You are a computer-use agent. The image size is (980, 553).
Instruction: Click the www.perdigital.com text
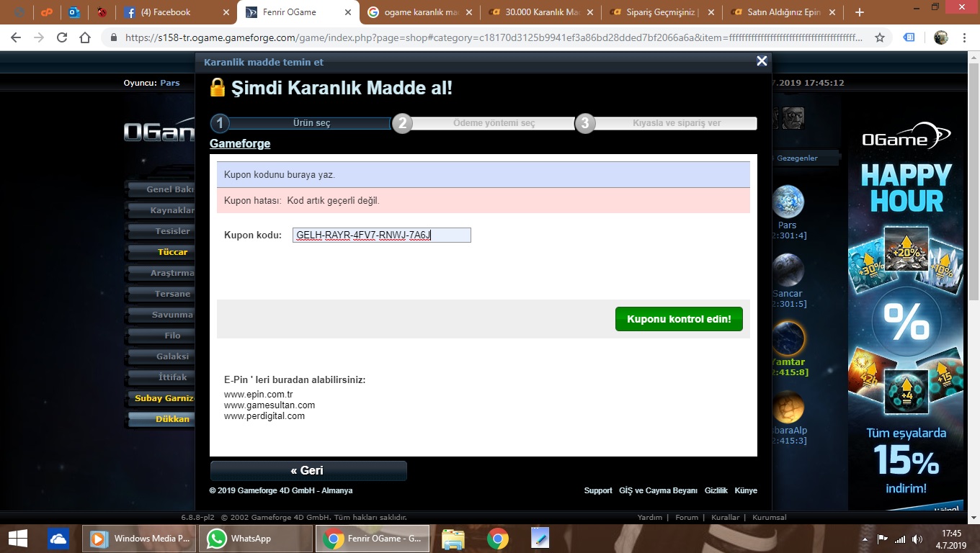(x=264, y=416)
